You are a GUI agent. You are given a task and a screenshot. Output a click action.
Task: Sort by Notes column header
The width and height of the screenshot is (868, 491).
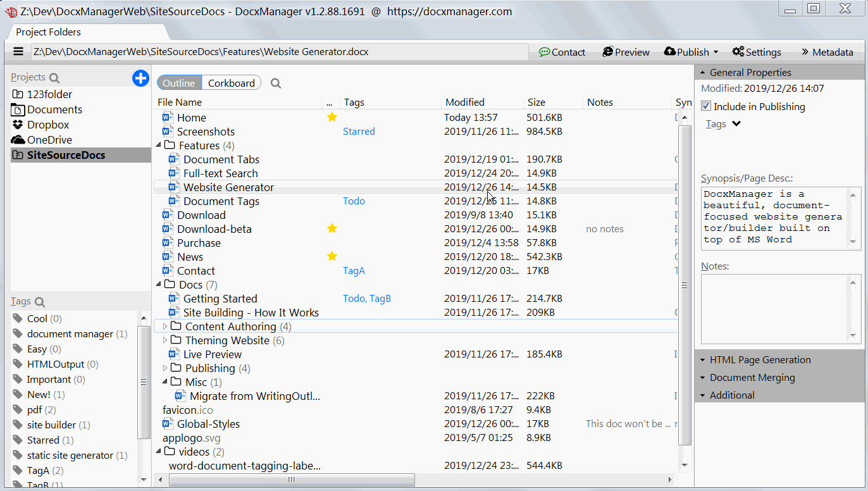click(x=600, y=102)
